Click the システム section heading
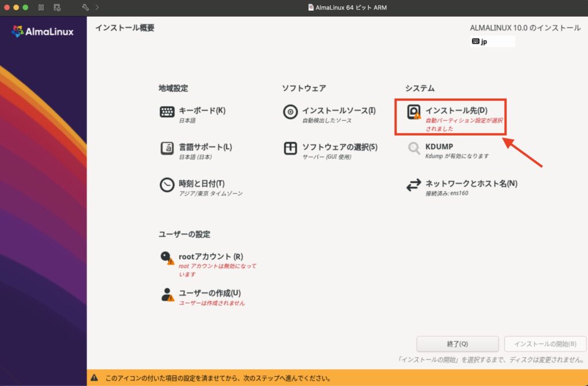This screenshot has width=588, height=386. (x=420, y=88)
